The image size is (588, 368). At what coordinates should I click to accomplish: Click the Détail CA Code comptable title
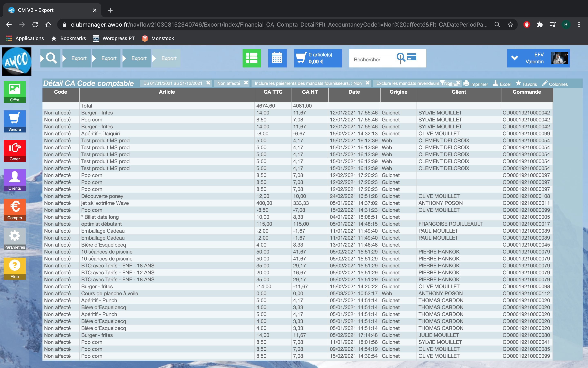[88, 83]
